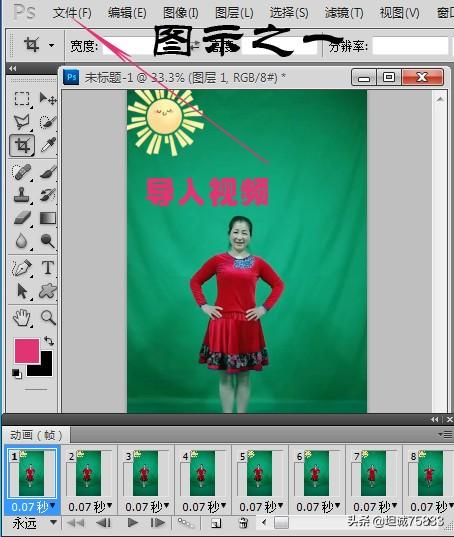Screen dimensions: 454x537
Task: Select the Rectangular Marquee tool
Action: (22, 99)
